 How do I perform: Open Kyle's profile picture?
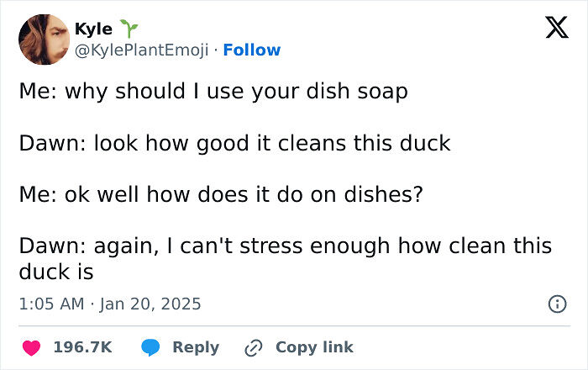(42, 40)
